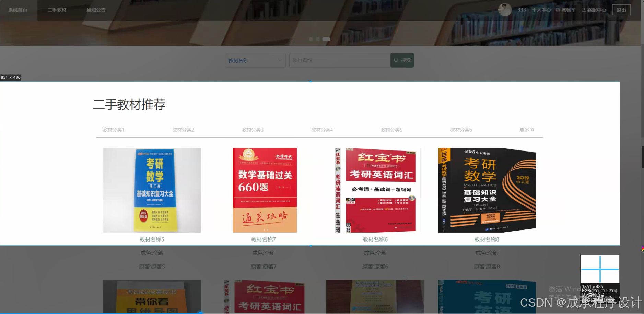Click the 原著:原著6 text
This screenshot has height=314, width=644.
click(x=375, y=266)
